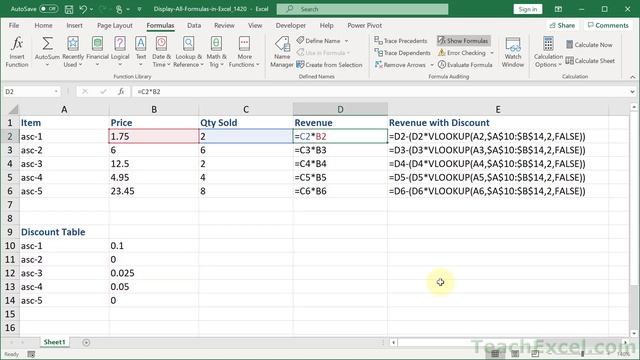Screen dimensions: 640x360
Task: Switch to the Home tab
Action: coord(43,25)
